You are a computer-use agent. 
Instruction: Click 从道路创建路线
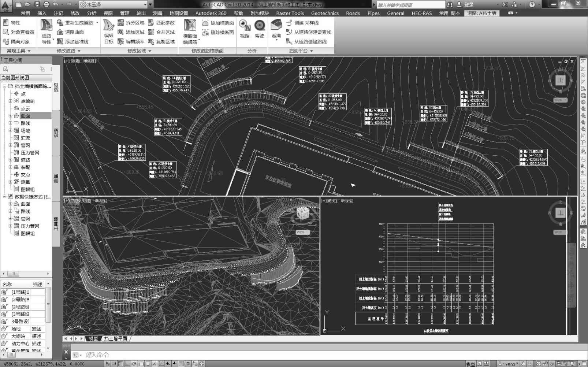[306, 42]
